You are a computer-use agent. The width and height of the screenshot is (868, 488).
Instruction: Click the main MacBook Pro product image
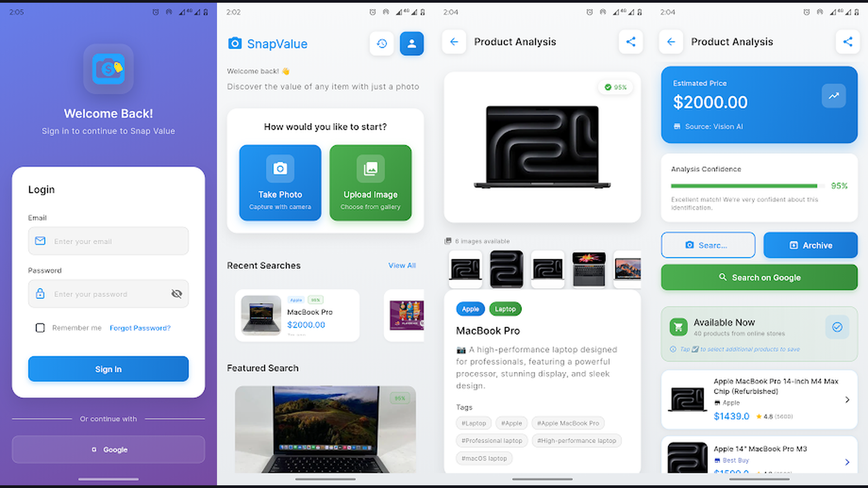pyautogui.click(x=542, y=147)
